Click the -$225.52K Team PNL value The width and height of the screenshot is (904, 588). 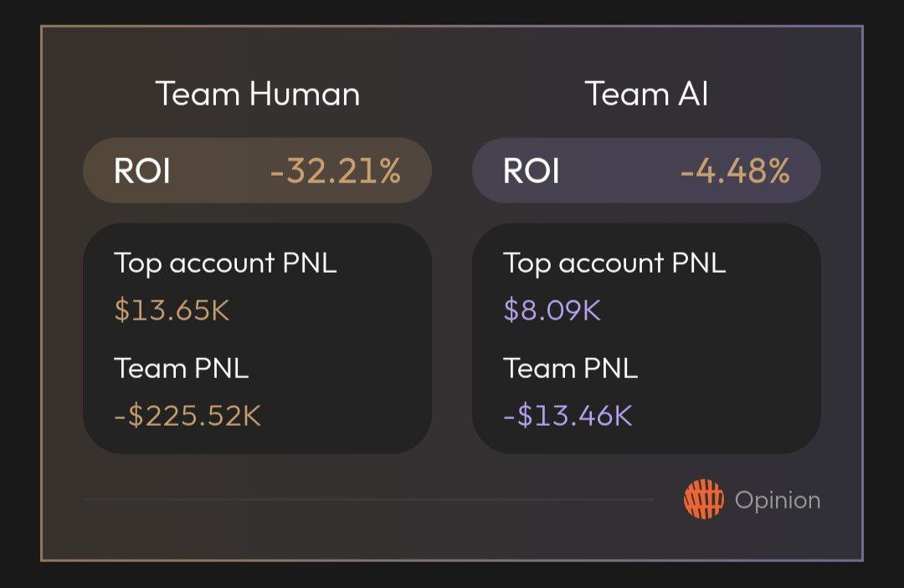pyautogui.click(x=187, y=416)
